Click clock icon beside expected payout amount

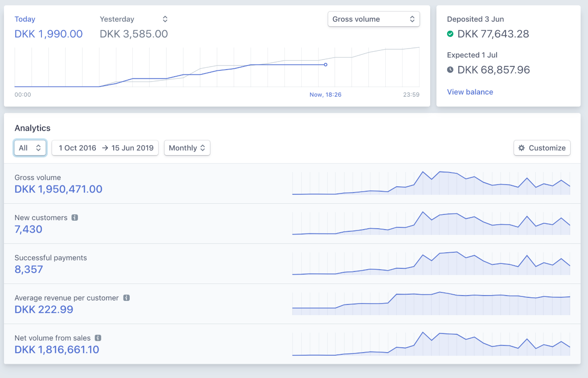pyautogui.click(x=450, y=70)
